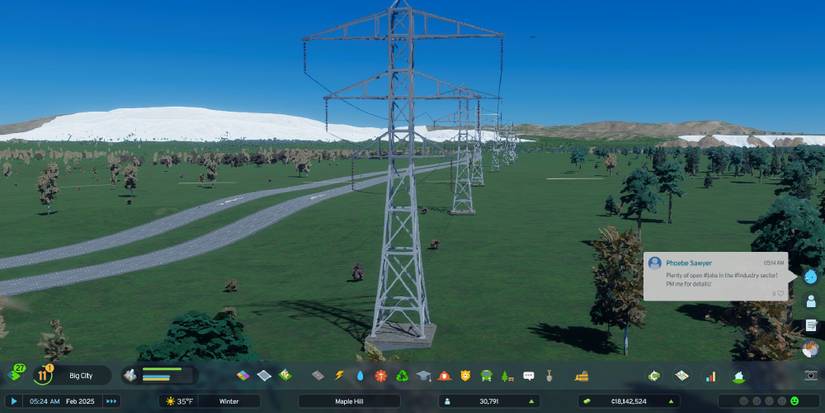Image resolution: width=825 pixels, height=413 pixels.
Task: Toggle play/pause simulation button
Action: point(14,401)
